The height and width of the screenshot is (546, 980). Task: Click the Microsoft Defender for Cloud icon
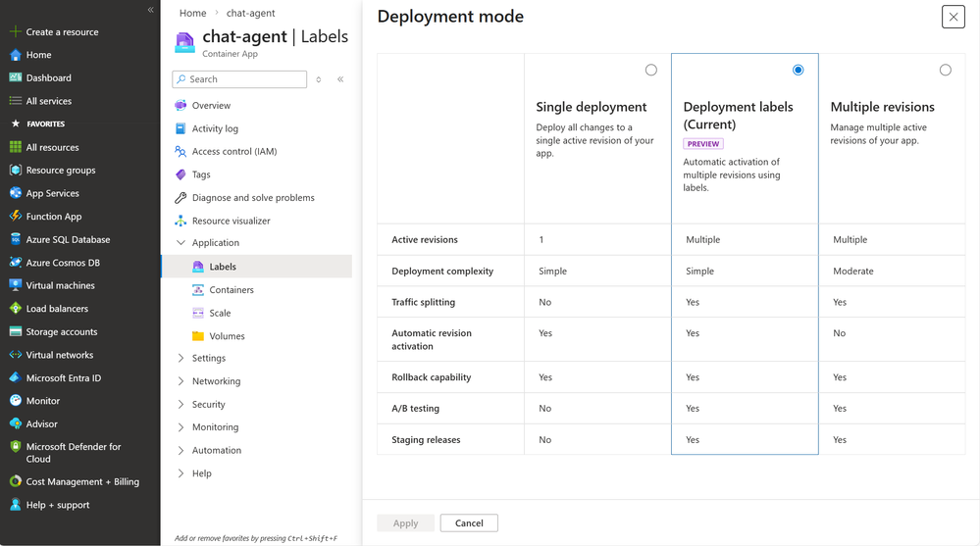pyautogui.click(x=16, y=447)
